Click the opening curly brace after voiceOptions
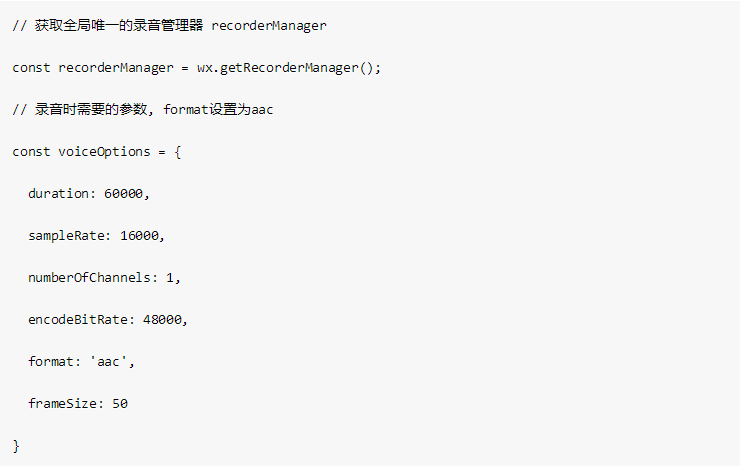 point(177,152)
